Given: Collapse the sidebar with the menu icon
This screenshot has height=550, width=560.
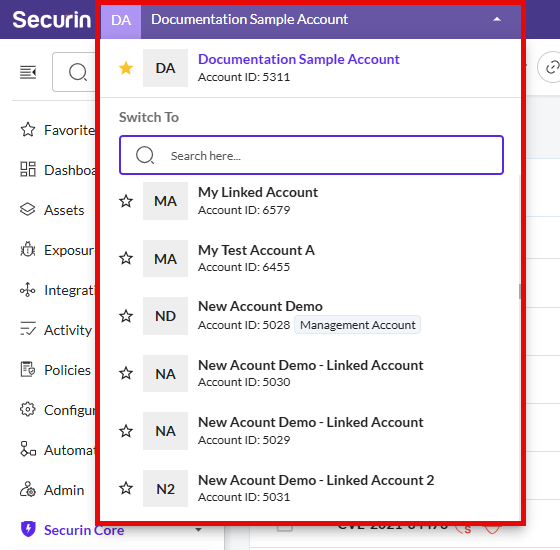Looking at the screenshot, I should point(28,72).
